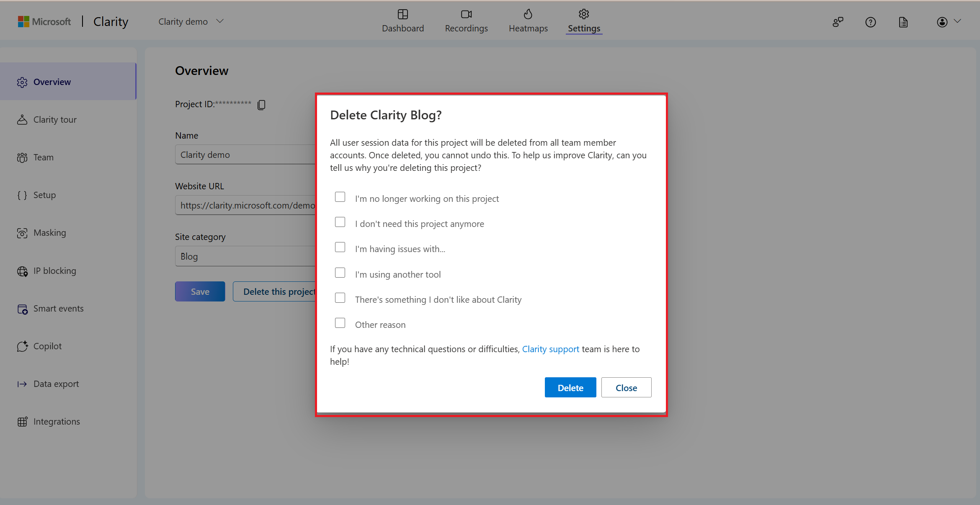This screenshot has height=505, width=980.
Task: Switch to the Dashboard tab
Action: coord(402,21)
